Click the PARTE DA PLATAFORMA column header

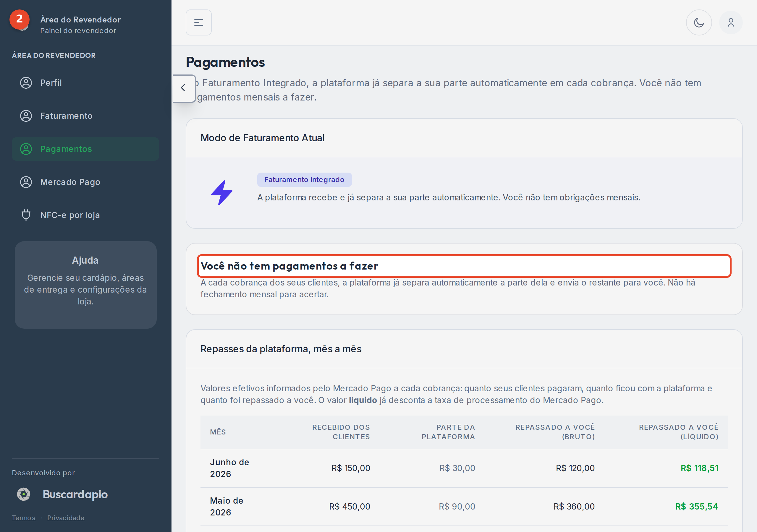pos(448,432)
